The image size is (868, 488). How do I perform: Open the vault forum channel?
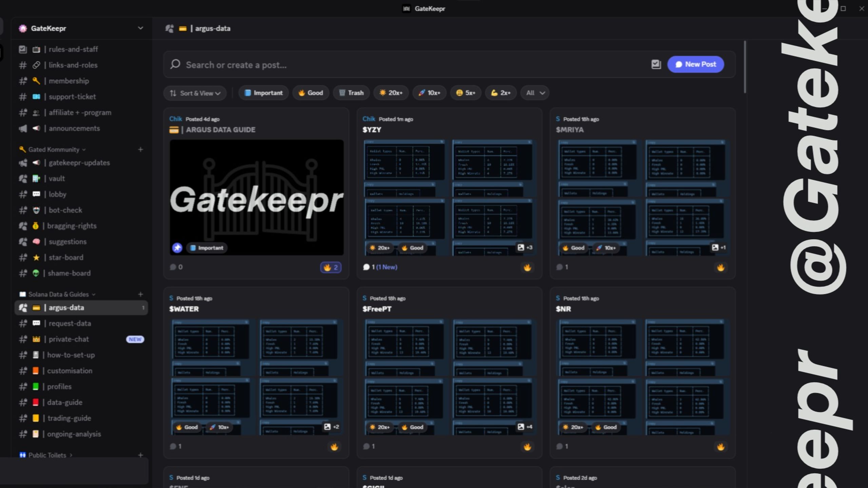click(x=81, y=178)
